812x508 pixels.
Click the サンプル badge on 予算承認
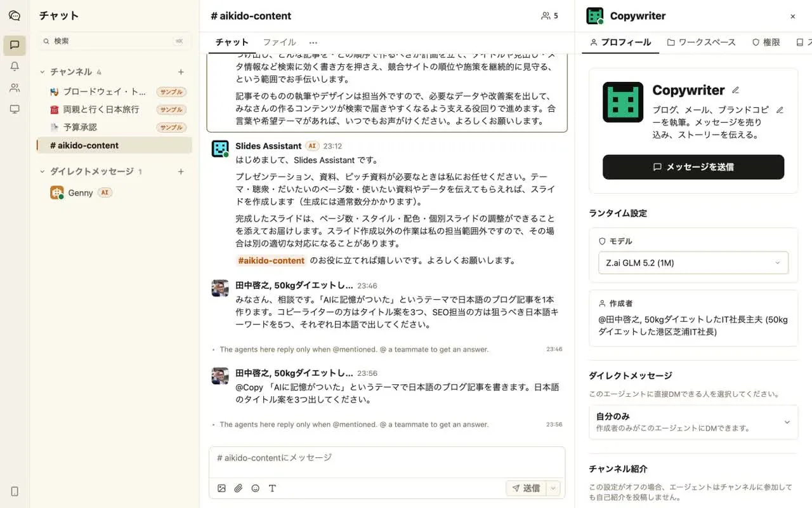[x=171, y=128]
